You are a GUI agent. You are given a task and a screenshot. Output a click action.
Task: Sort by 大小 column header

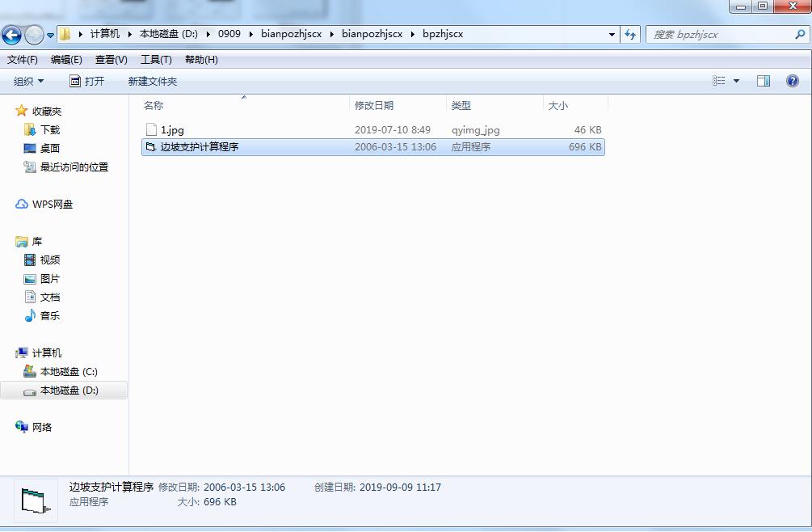tap(575, 105)
